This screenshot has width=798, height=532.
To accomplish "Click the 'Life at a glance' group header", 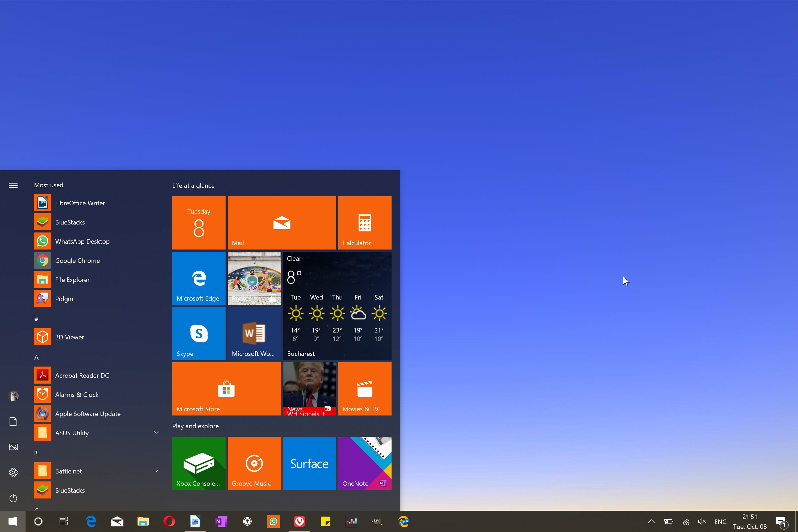I will coord(193,186).
